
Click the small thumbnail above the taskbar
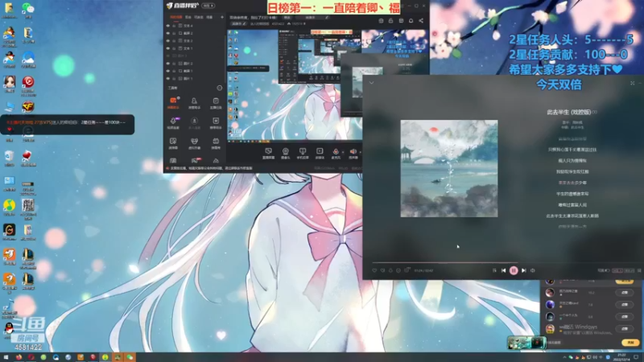click(526, 343)
